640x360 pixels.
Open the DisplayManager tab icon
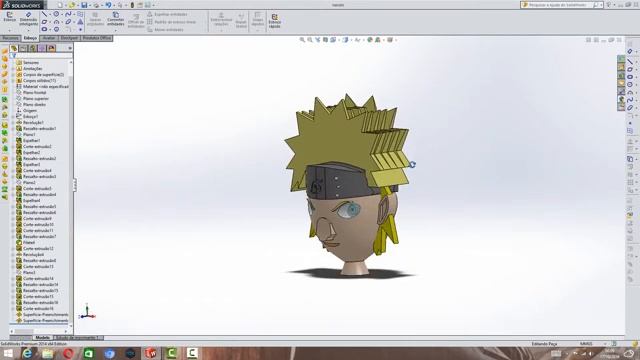point(51,48)
